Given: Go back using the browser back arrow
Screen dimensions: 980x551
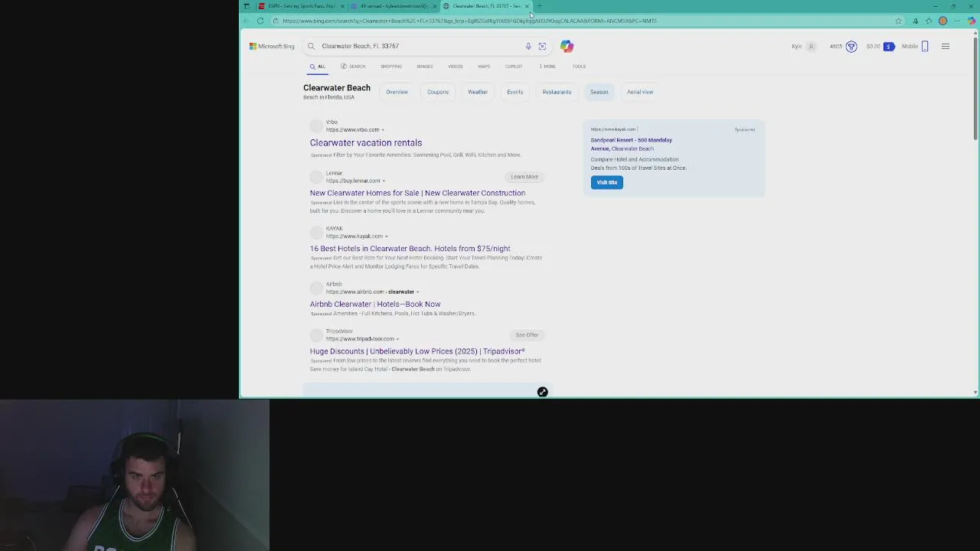Looking at the screenshot, I should point(247,21).
